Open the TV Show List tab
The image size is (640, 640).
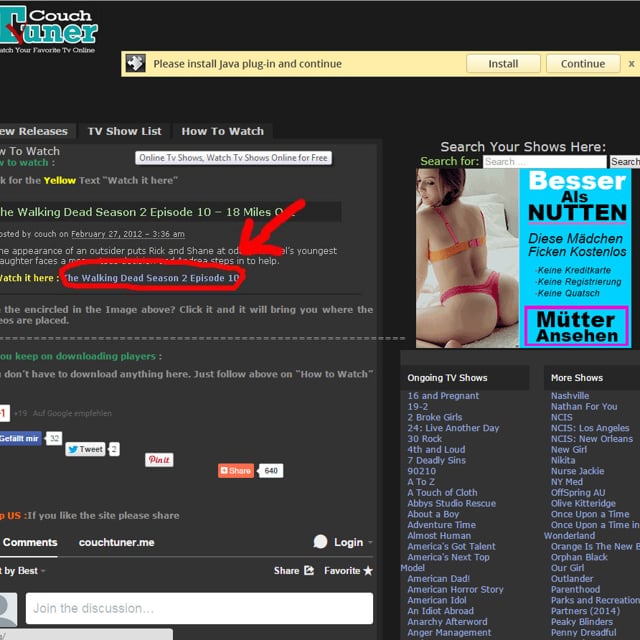[x=124, y=131]
